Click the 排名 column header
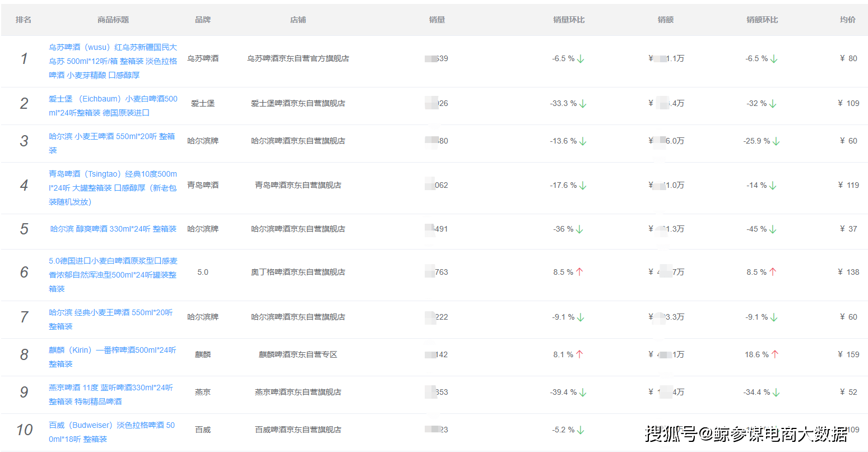The width and height of the screenshot is (868, 452). pyautogui.click(x=24, y=19)
